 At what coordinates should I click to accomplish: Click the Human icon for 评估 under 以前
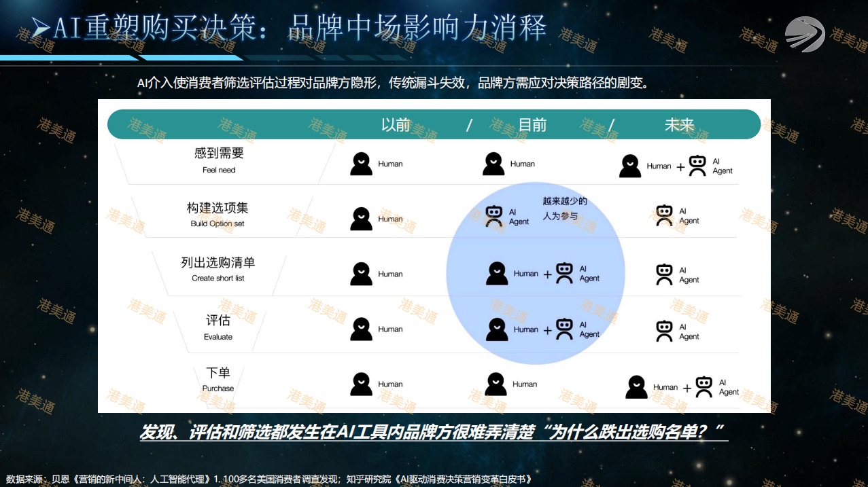tap(362, 329)
